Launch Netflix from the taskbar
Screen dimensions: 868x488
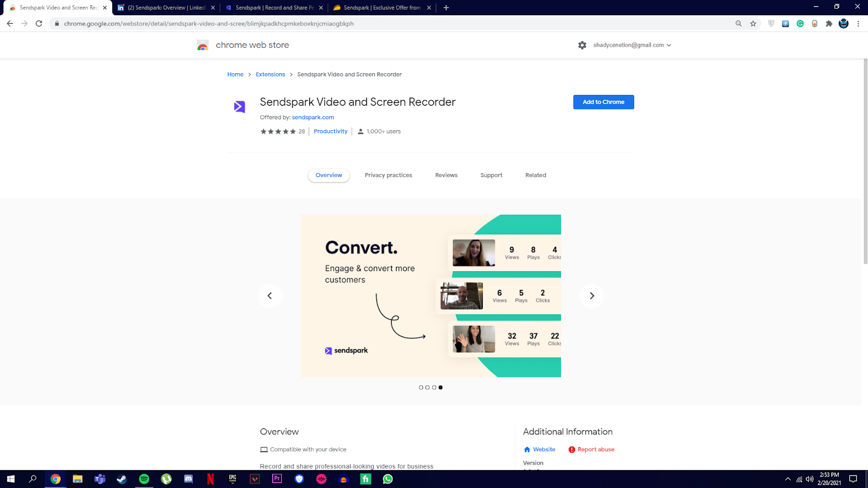(x=210, y=479)
